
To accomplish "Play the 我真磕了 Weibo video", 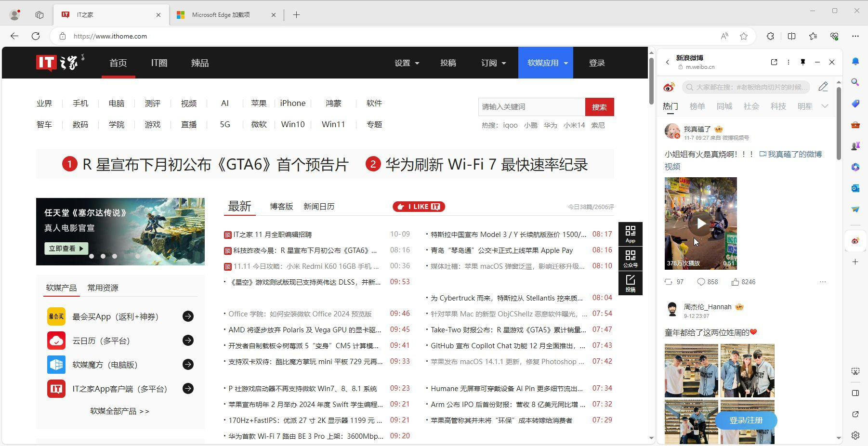I will point(701,223).
